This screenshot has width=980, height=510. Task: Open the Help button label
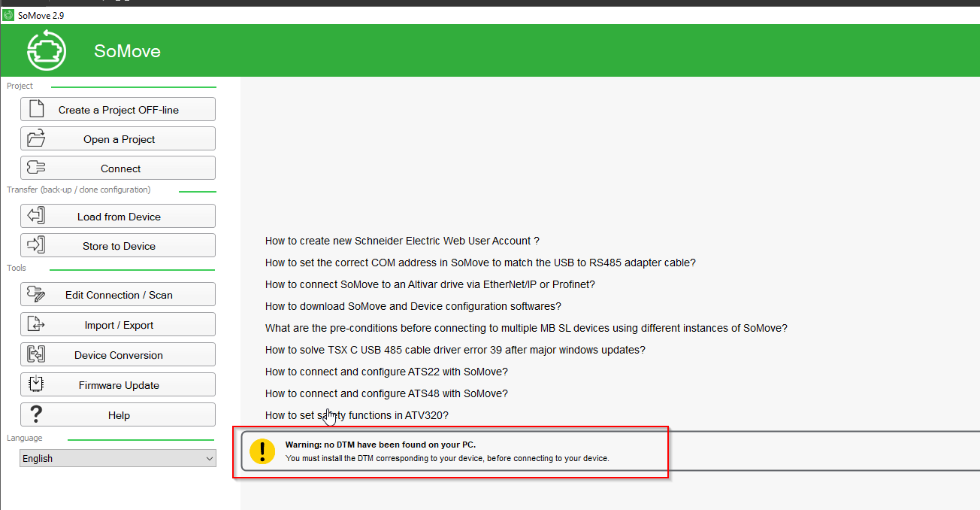(x=119, y=415)
